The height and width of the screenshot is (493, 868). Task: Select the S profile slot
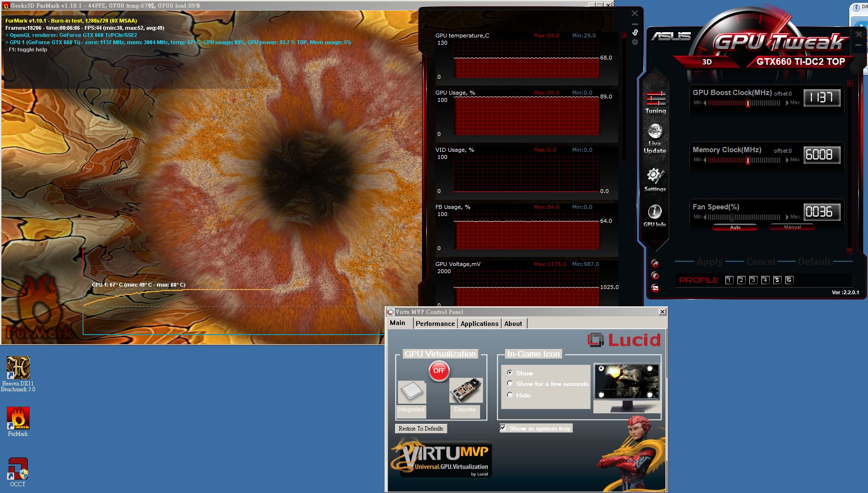777,280
